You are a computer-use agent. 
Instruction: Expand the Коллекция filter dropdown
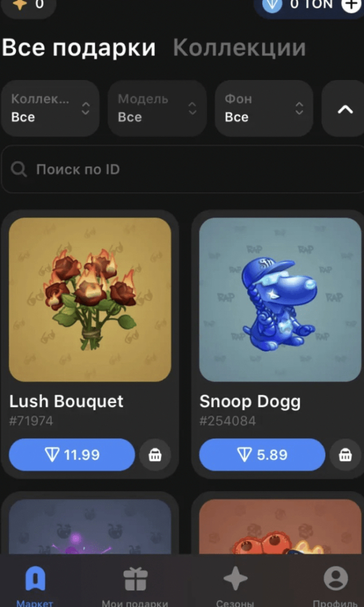point(50,108)
